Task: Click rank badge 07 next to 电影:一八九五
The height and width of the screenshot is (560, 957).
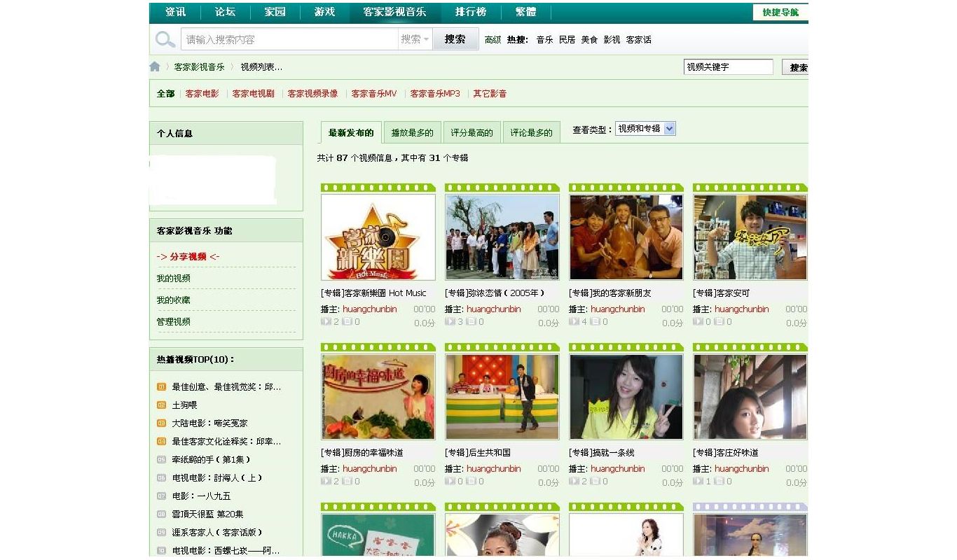Action: tap(161, 496)
